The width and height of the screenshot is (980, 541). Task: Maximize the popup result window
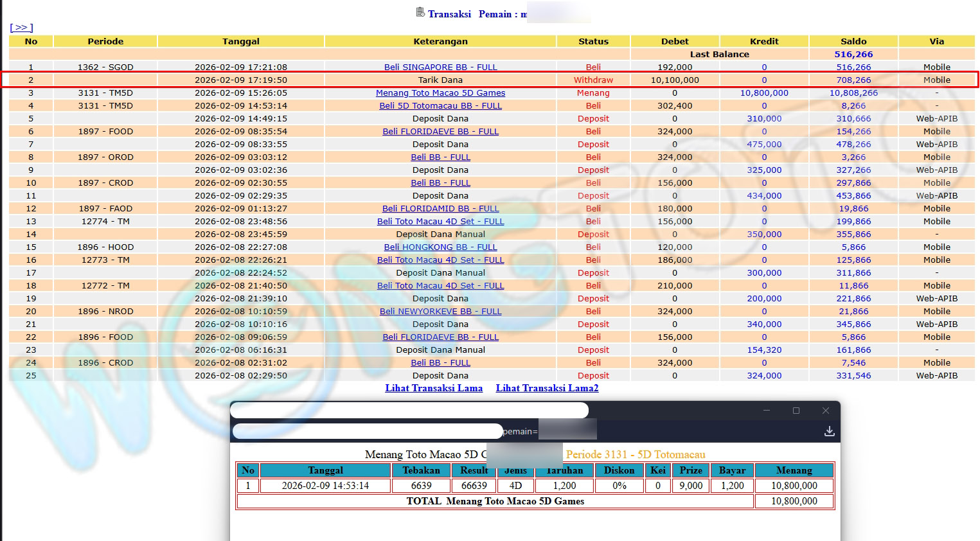[x=796, y=411]
